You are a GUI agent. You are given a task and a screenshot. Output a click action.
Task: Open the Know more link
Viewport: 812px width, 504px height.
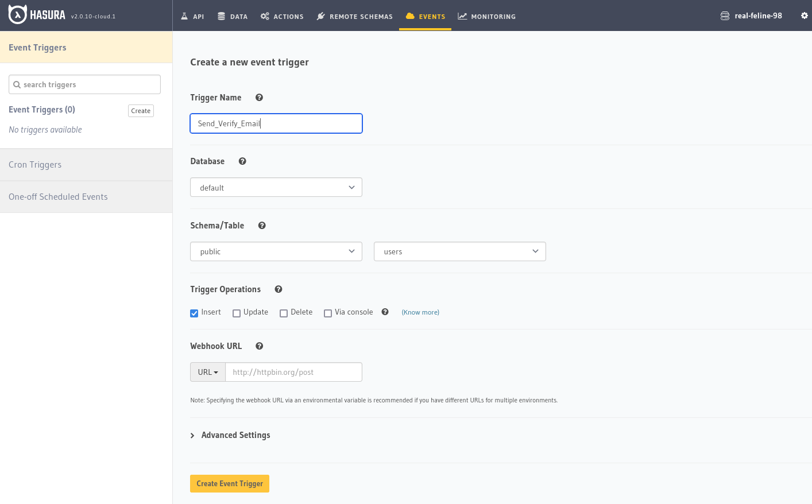[420, 312]
